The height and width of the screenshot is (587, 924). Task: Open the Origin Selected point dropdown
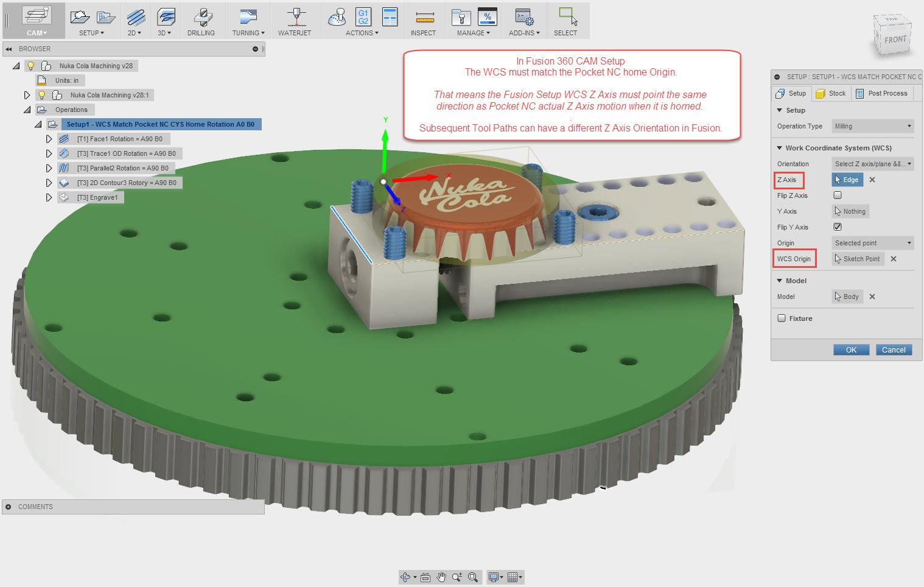(873, 243)
